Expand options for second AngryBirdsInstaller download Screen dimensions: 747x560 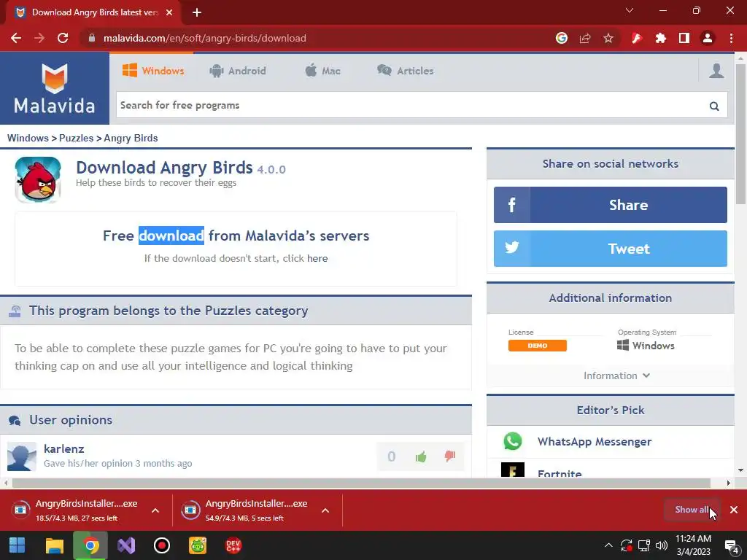325,510
